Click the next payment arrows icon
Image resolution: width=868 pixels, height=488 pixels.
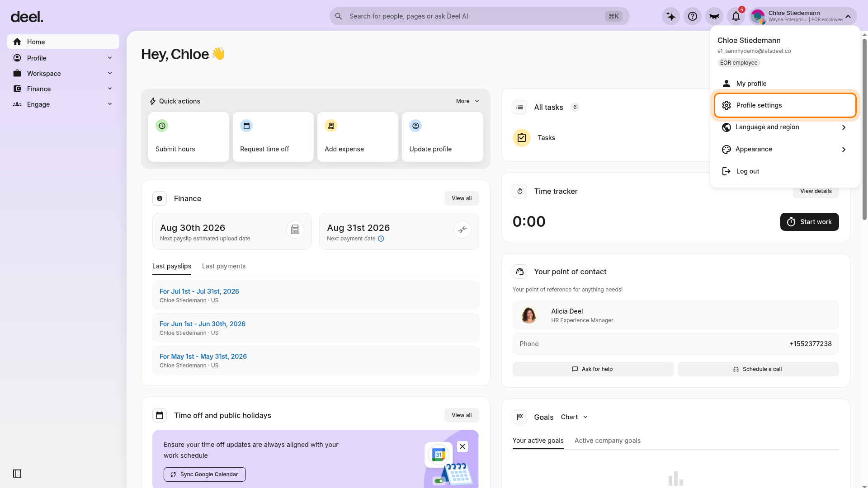(x=462, y=230)
